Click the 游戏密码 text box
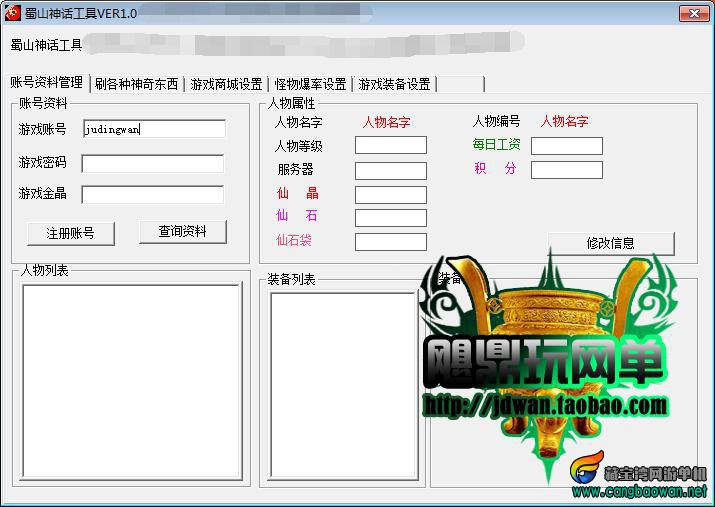The height and width of the screenshot is (507, 715). [x=153, y=164]
